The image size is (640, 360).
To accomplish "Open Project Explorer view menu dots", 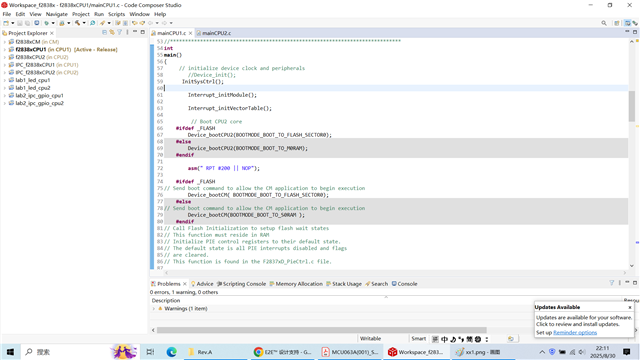I will (x=127, y=32).
